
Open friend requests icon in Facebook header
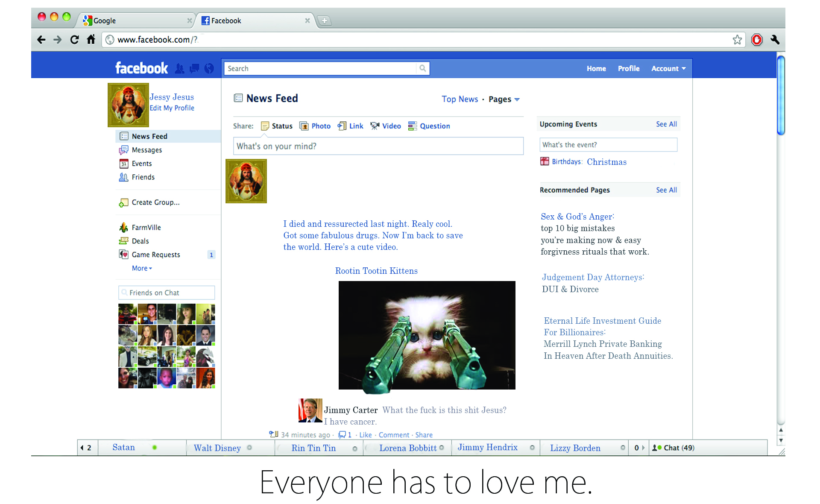180,68
